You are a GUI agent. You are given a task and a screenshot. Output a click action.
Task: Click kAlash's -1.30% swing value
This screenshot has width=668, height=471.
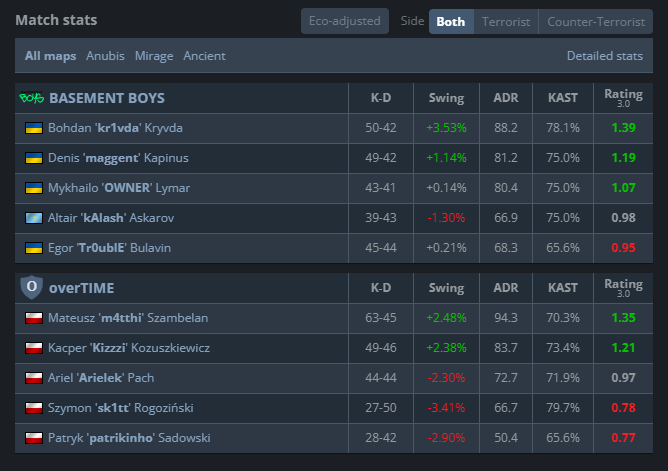(446, 218)
